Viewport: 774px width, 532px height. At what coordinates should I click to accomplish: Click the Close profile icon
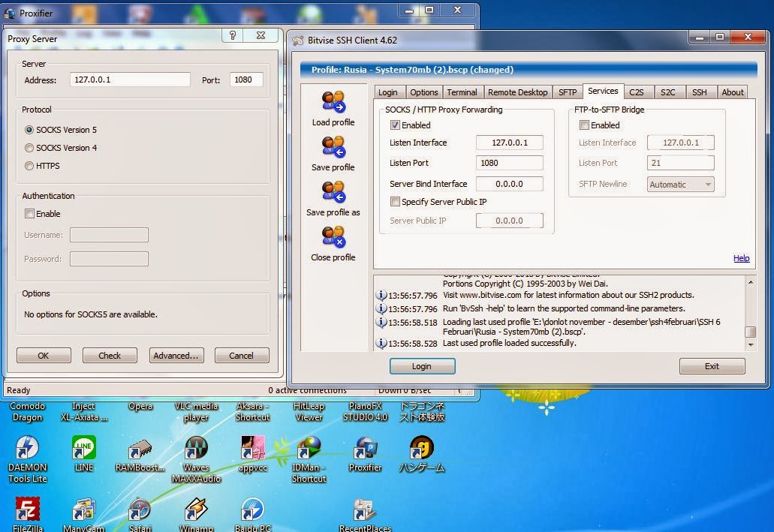[x=333, y=237]
